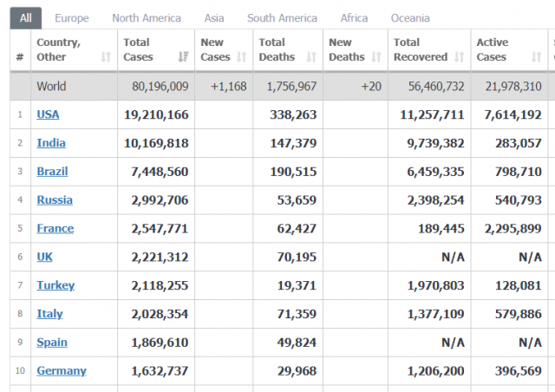Select USA deaths value 338,263
The width and height of the screenshot is (555, 392).
(x=293, y=114)
